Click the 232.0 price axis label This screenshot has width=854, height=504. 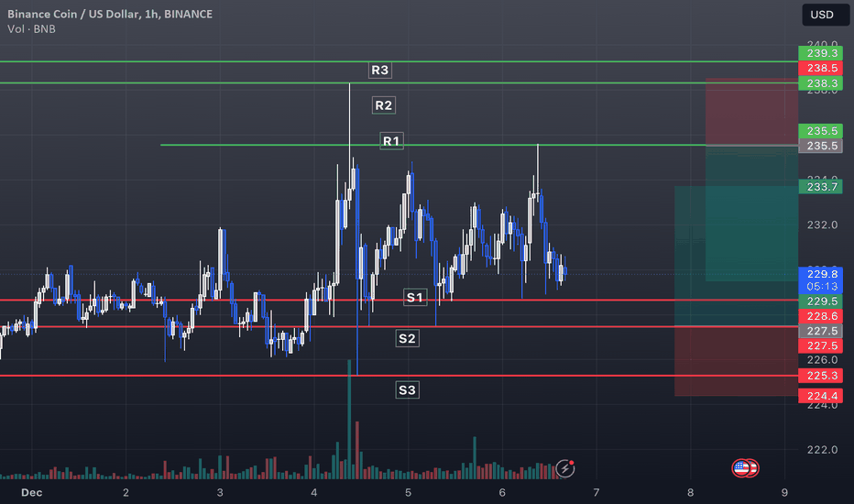point(822,225)
